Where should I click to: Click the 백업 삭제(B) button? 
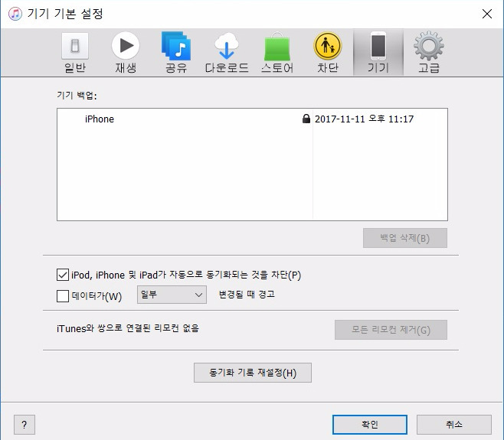[x=405, y=238]
